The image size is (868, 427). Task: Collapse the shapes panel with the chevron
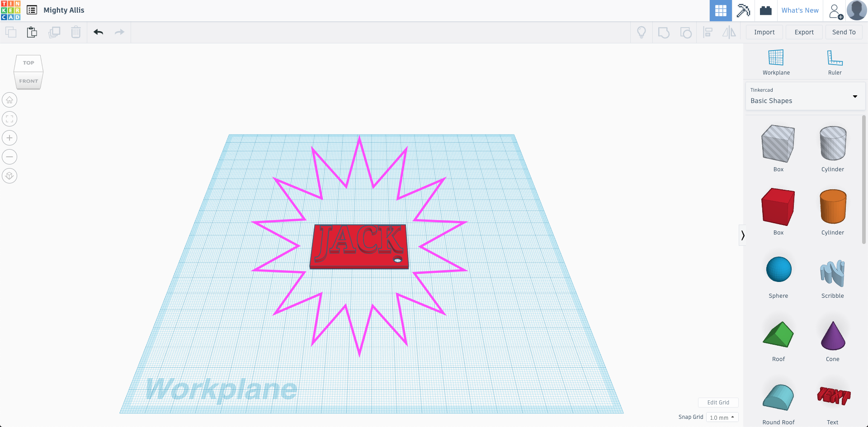(743, 235)
